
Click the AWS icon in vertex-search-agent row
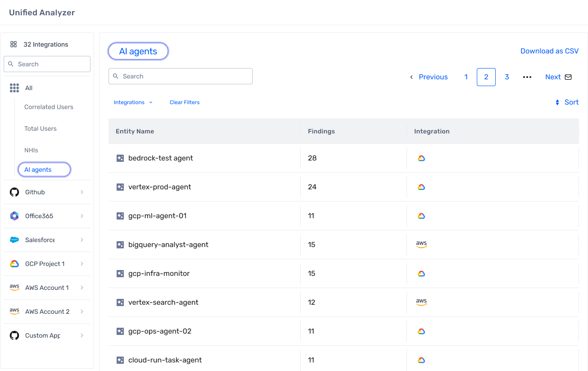pyautogui.click(x=421, y=302)
